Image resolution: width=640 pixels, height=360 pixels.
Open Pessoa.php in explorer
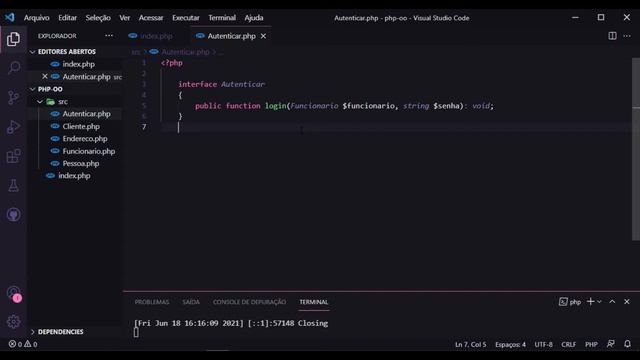coord(81,163)
